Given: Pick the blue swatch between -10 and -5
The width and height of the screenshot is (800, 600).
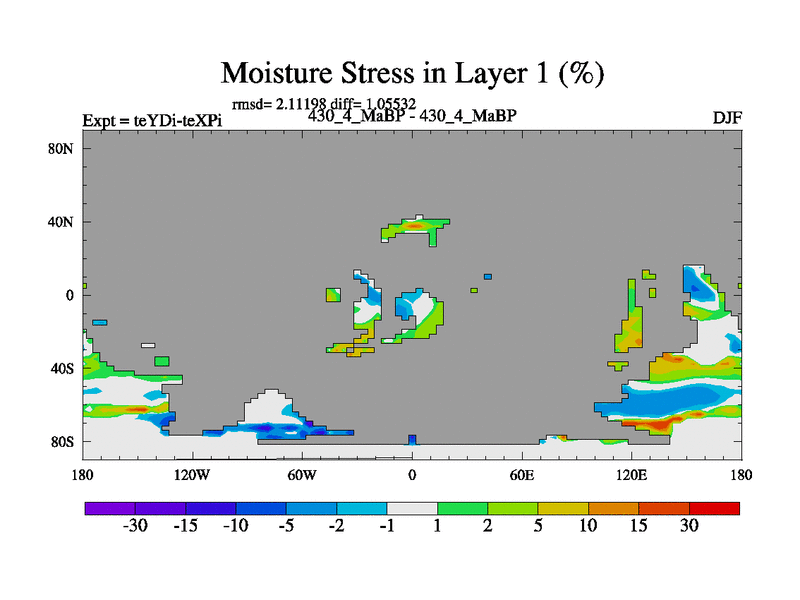Looking at the screenshot, I should pyautogui.click(x=261, y=508).
